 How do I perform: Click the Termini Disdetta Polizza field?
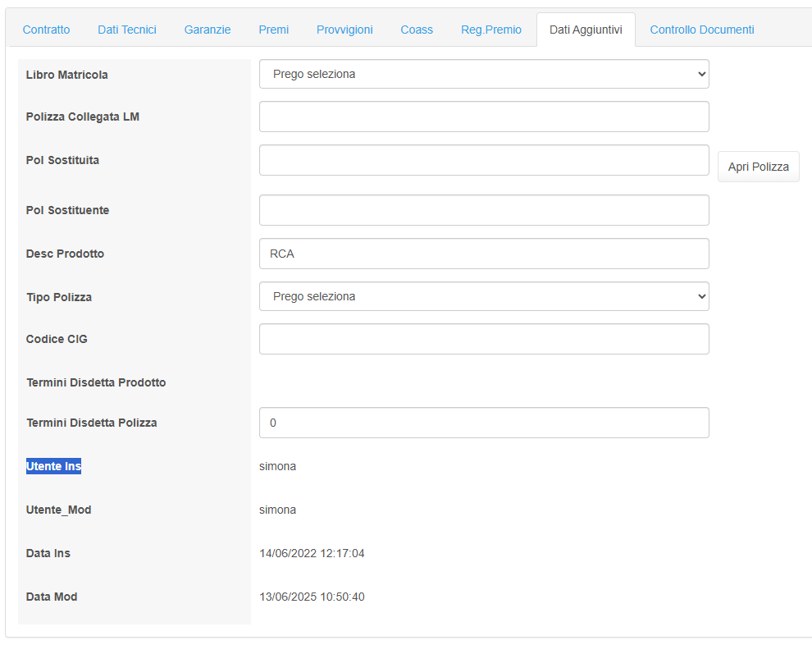(484, 423)
